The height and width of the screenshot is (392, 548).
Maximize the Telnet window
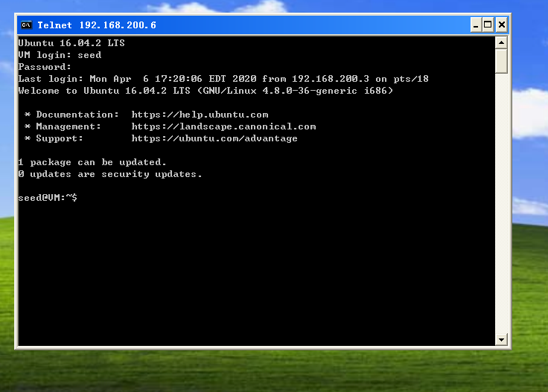click(x=488, y=25)
